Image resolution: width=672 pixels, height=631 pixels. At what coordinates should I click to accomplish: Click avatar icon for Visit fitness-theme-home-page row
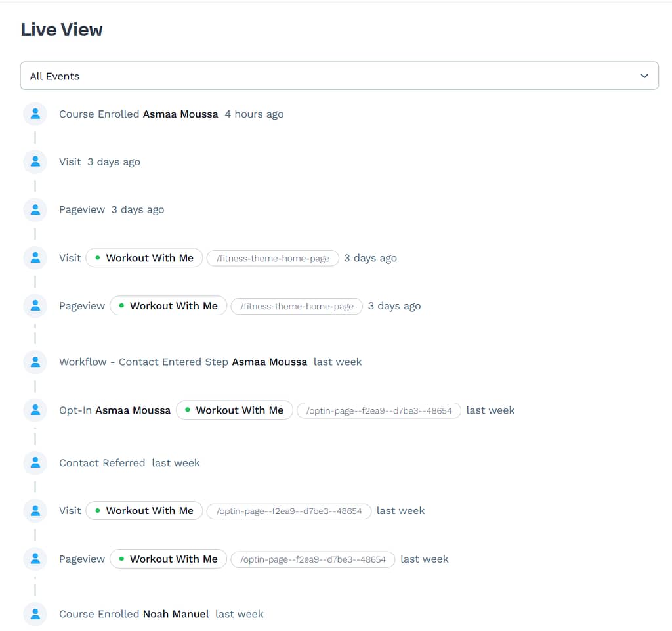(35, 258)
